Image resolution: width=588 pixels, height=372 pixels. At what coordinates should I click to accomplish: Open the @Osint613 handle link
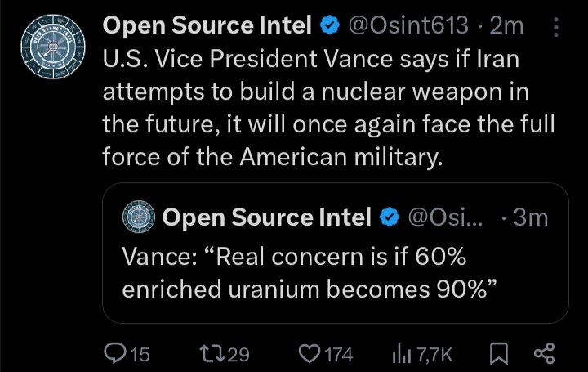(x=408, y=25)
